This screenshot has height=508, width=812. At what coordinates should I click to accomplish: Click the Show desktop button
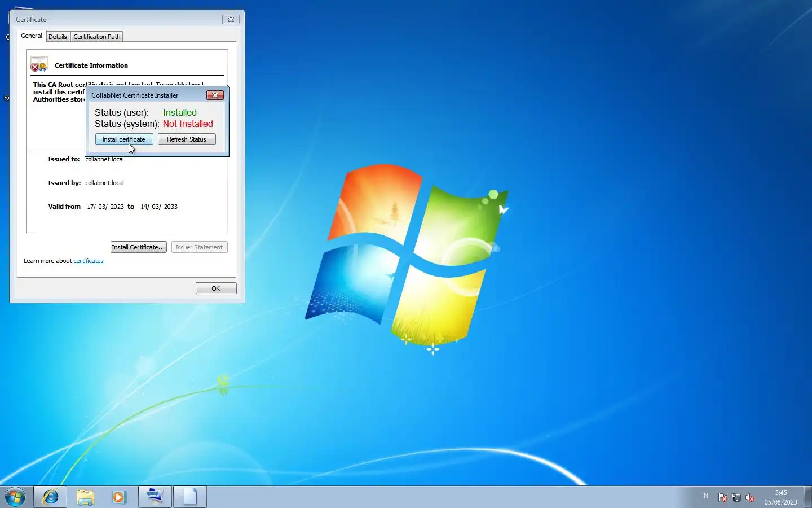pos(807,497)
